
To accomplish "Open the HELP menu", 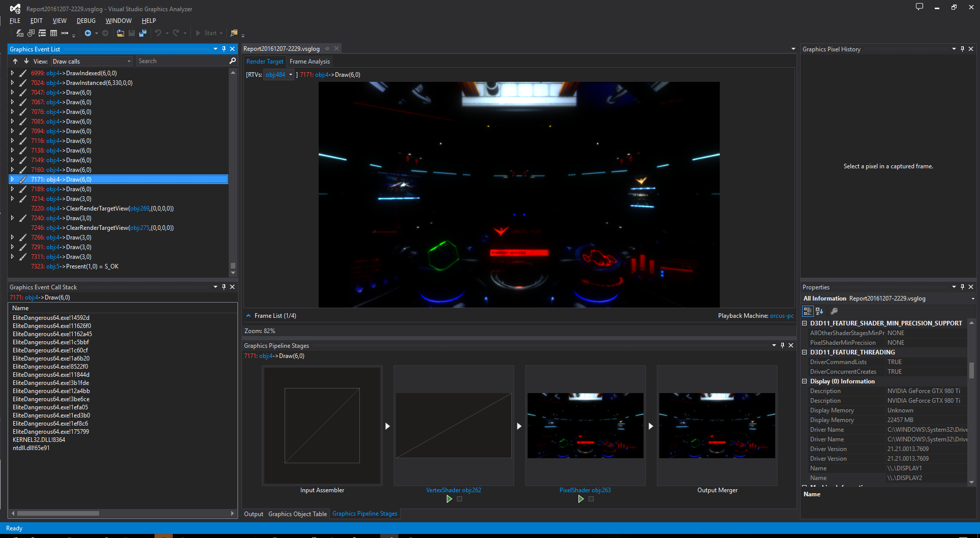I will [x=148, y=21].
